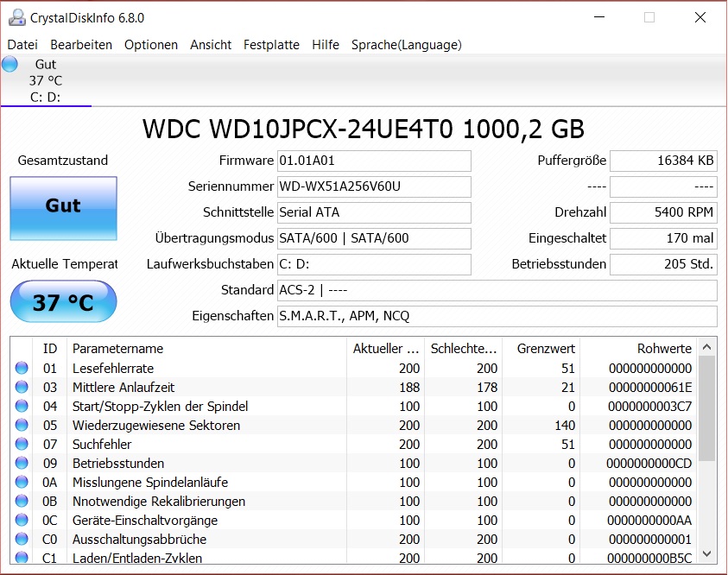The image size is (728, 575).
Task: Click the Übertragungsmodus field SATA/600
Action: point(374,238)
